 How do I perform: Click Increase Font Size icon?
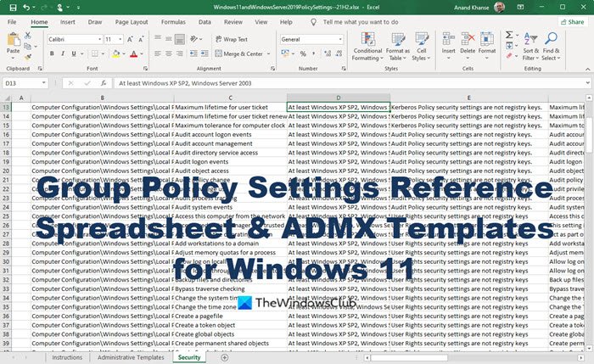[130, 39]
